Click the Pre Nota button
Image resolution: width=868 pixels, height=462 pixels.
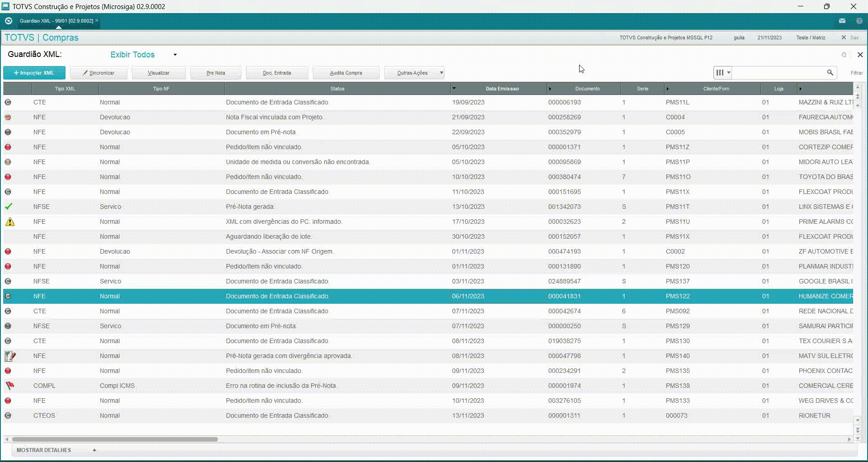[216, 73]
